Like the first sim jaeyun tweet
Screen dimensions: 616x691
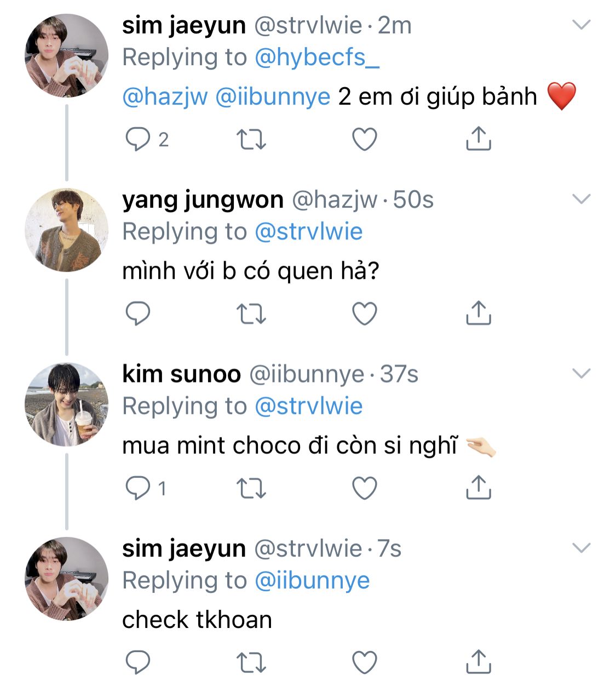point(364,139)
